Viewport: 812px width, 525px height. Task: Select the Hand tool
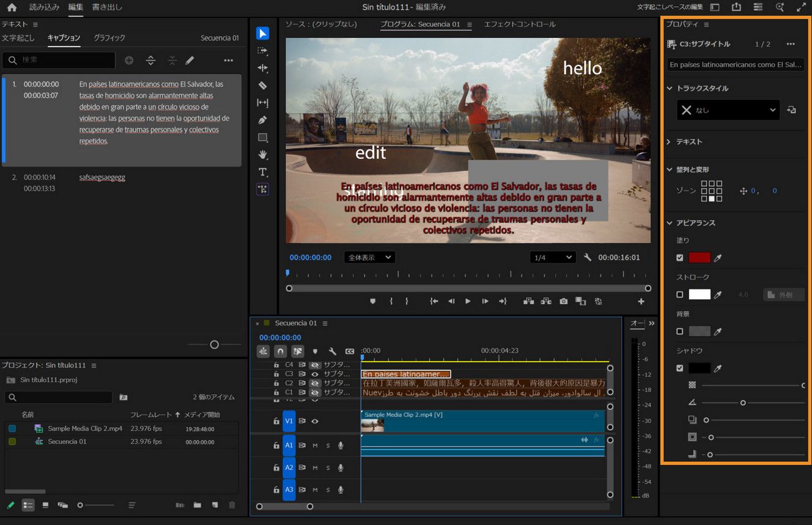point(263,154)
